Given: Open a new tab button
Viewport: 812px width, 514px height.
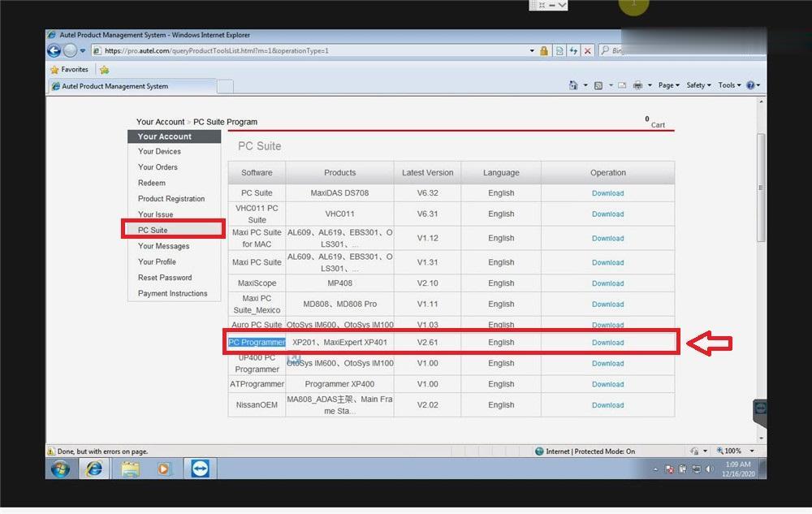Looking at the screenshot, I should [225, 86].
